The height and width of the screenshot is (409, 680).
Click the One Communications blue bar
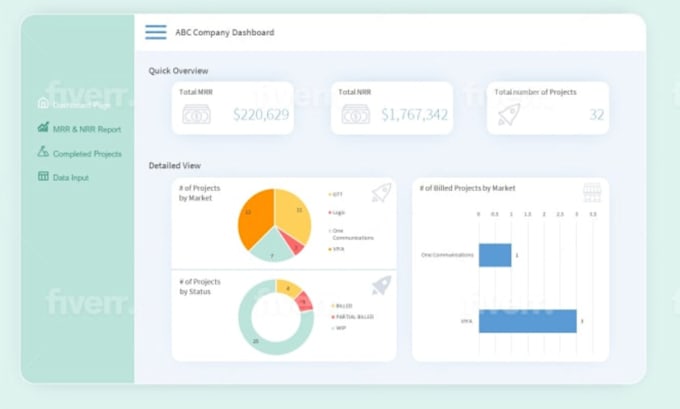(495, 255)
